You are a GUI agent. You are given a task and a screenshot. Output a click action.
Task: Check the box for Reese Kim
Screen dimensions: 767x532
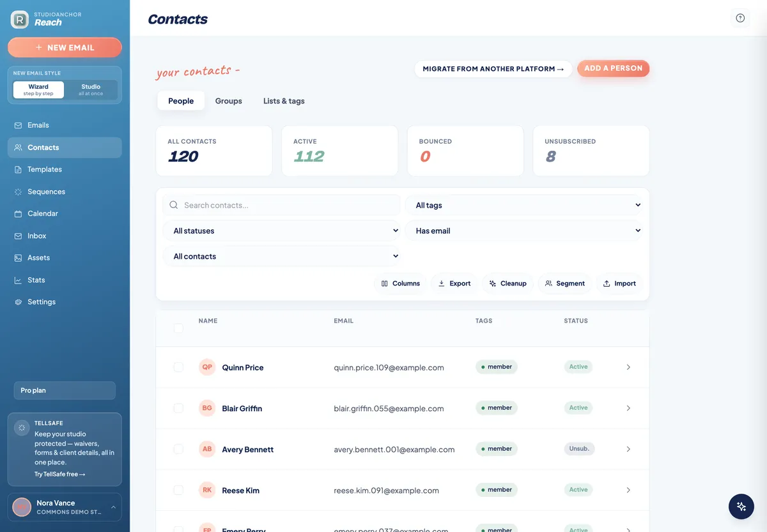tap(178, 490)
